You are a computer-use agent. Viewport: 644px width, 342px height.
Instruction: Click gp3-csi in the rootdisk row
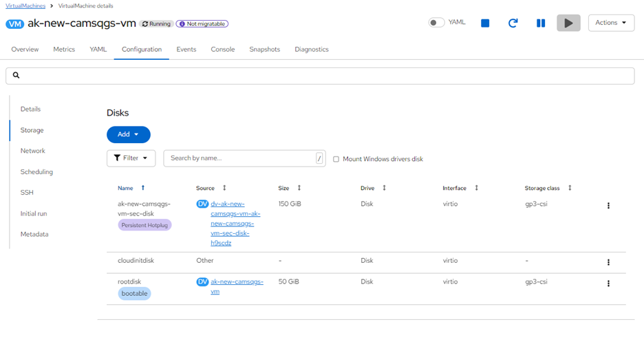pyautogui.click(x=536, y=281)
